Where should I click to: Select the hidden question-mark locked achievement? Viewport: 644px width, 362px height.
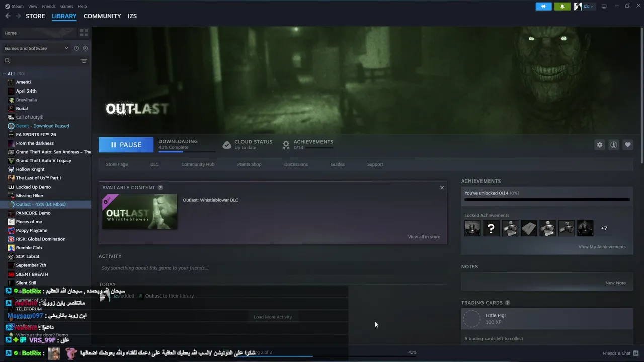click(491, 228)
